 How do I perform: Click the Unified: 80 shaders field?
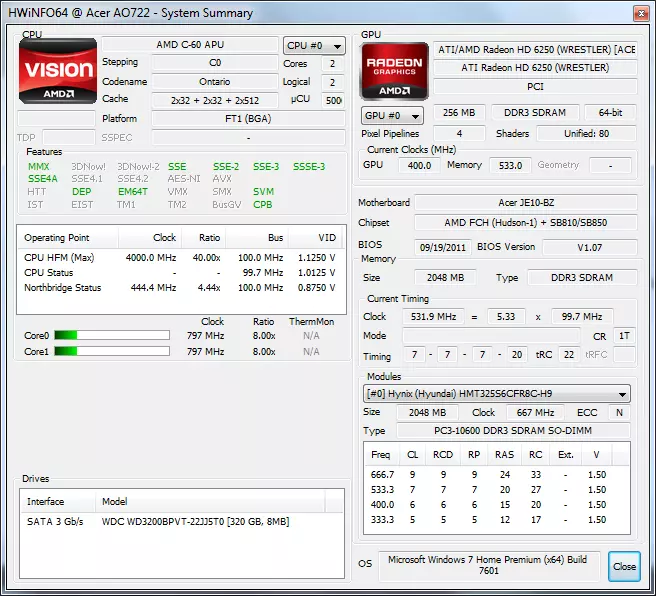click(587, 134)
